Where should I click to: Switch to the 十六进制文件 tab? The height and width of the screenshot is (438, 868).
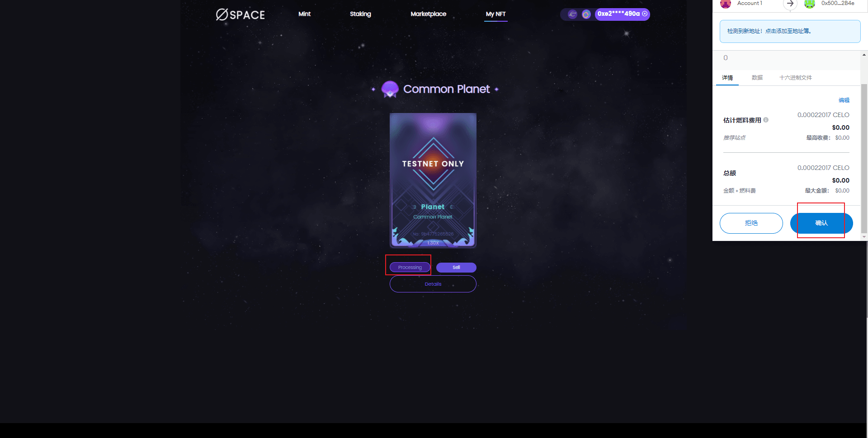(x=795, y=78)
